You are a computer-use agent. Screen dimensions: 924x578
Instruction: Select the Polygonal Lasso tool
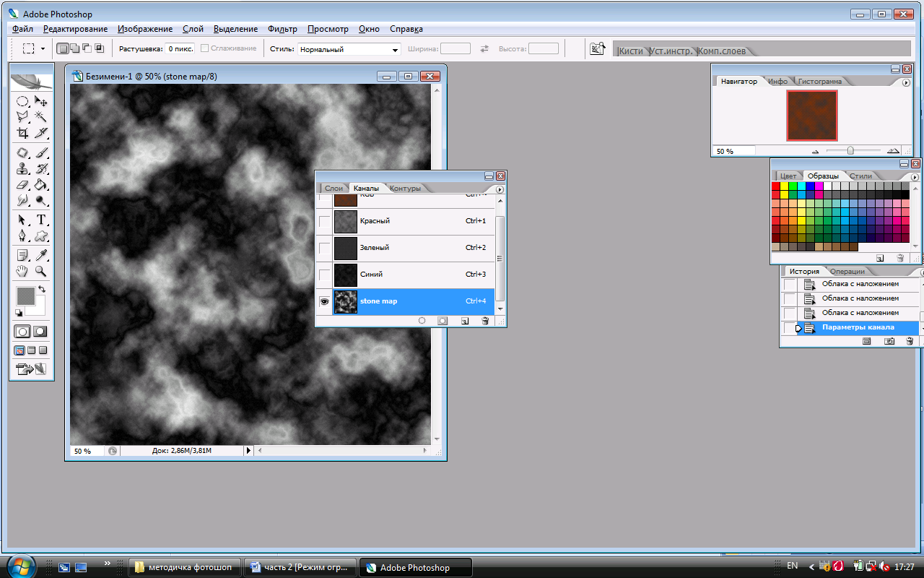pos(22,117)
